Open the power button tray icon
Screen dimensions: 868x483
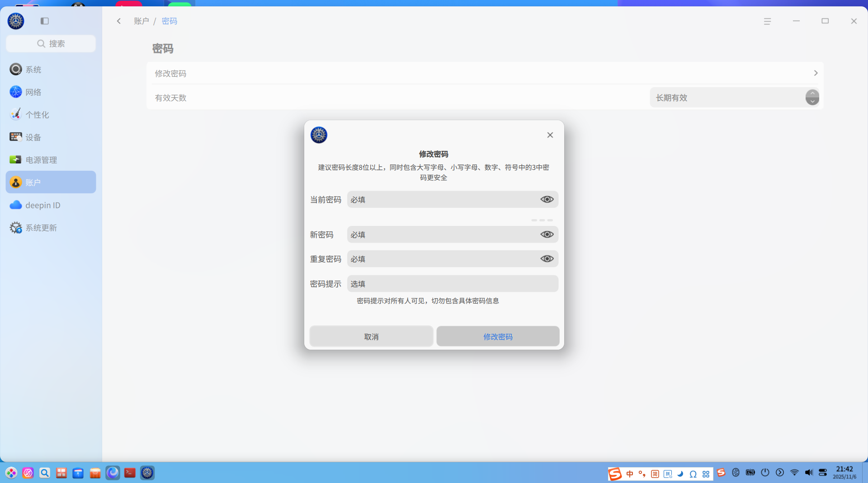(x=765, y=473)
